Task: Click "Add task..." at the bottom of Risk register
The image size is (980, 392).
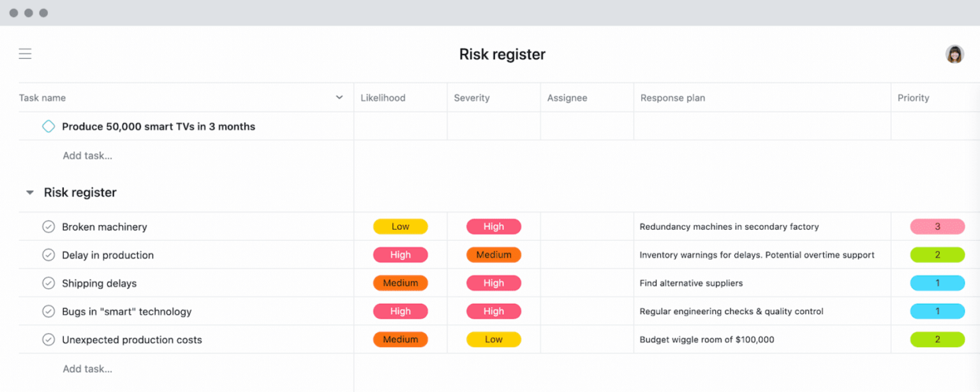Action: click(87, 368)
